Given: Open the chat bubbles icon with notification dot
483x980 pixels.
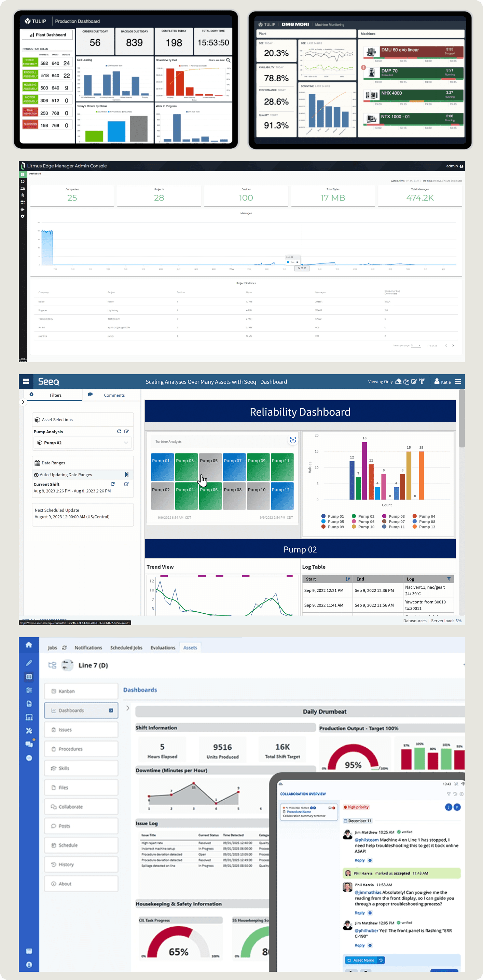Looking at the screenshot, I should coord(29,744).
